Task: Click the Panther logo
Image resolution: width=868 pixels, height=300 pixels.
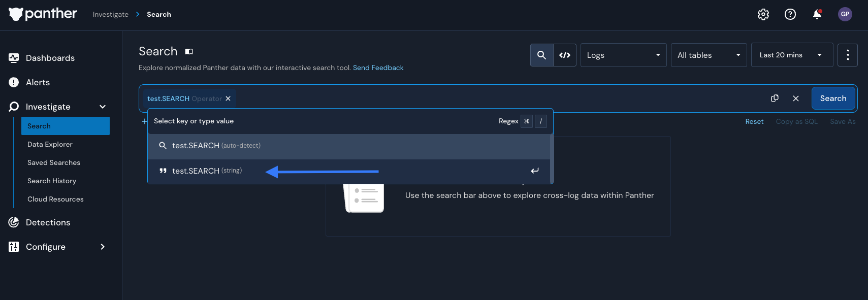Action: [43, 14]
